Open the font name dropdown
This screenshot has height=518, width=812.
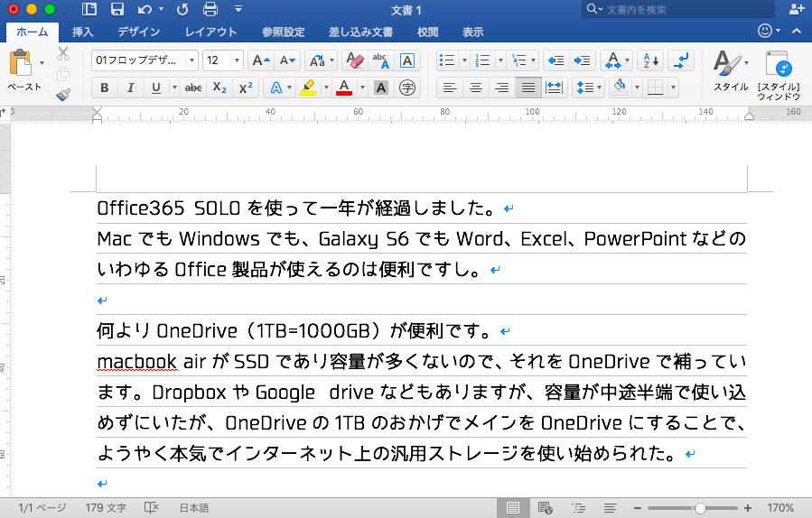(191, 60)
